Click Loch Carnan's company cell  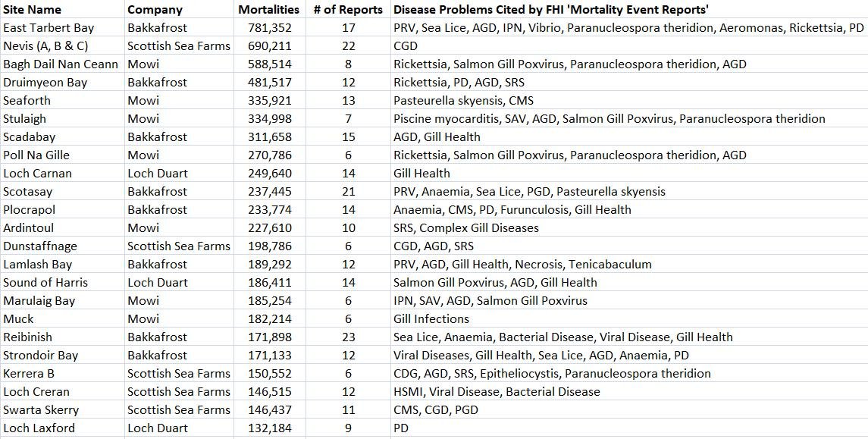point(157,174)
